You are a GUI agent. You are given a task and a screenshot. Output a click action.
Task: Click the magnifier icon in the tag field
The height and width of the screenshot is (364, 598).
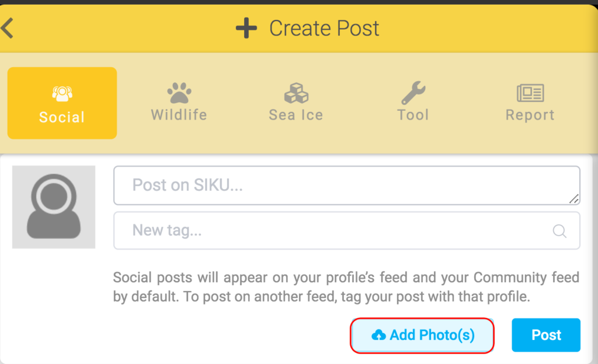tap(559, 231)
